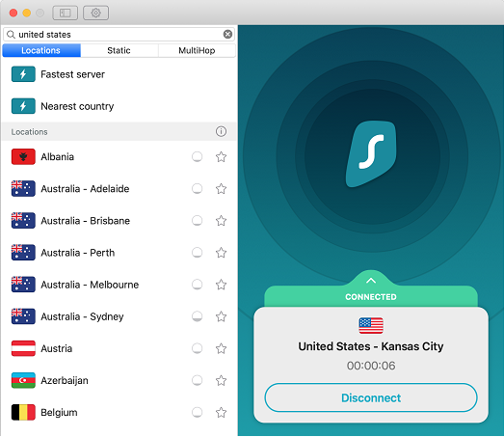
Task: Favorite Azerbaijan with the star
Action: tap(221, 380)
